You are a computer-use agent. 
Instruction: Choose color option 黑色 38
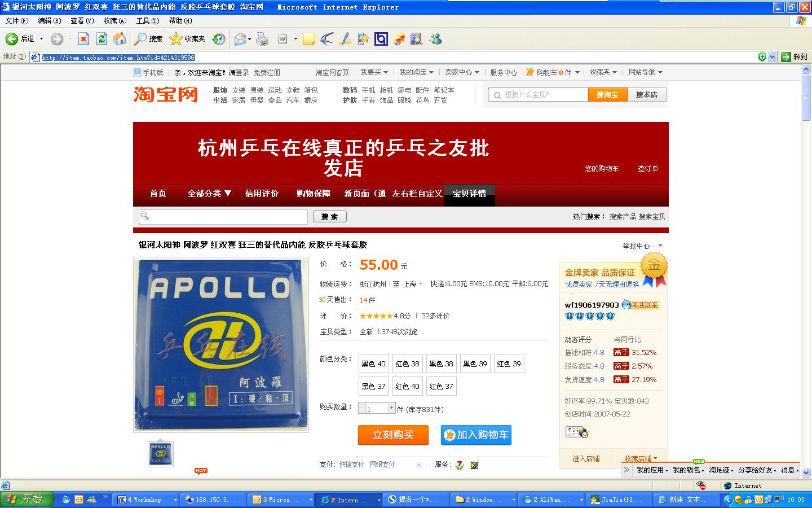point(441,364)
